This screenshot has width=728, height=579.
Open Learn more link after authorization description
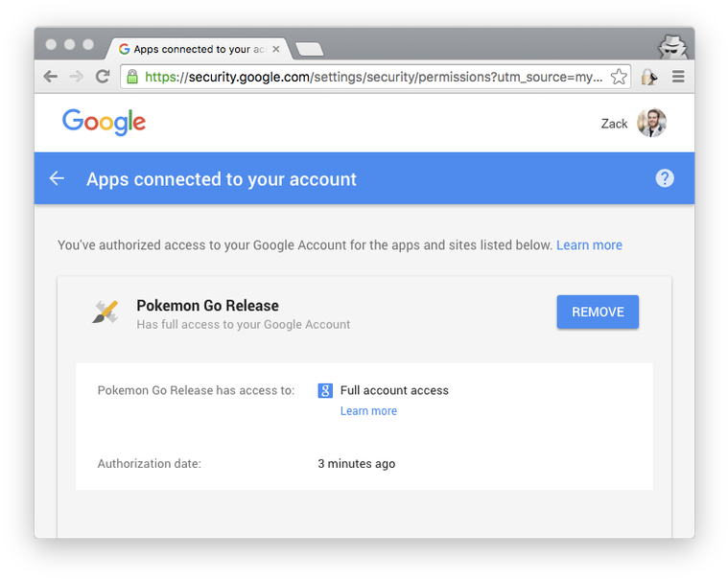589,245
